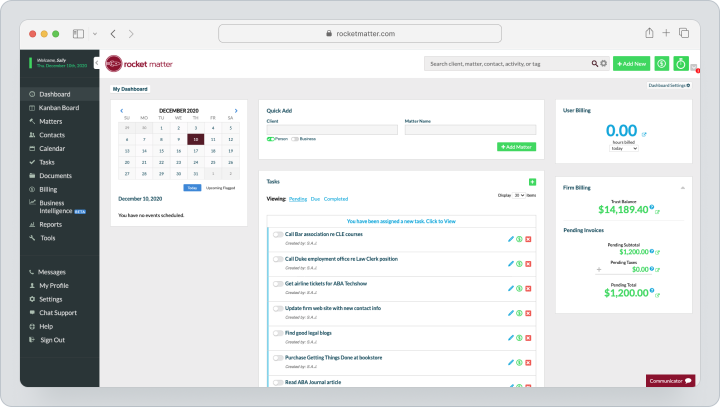The image size is (720, 407).
Task: Click the green plus icon to add a task
Action: (x=532, y=182)
